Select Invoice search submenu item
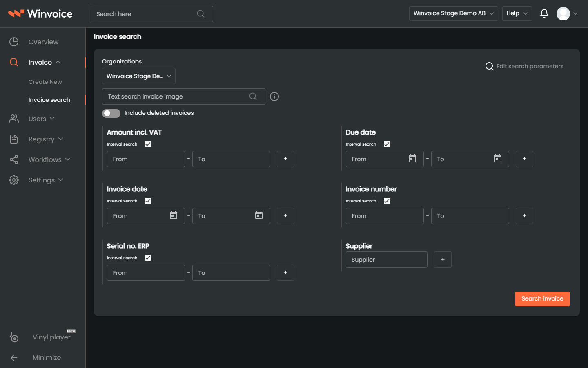This screenshot has width=588, height=368. point(49,100)
